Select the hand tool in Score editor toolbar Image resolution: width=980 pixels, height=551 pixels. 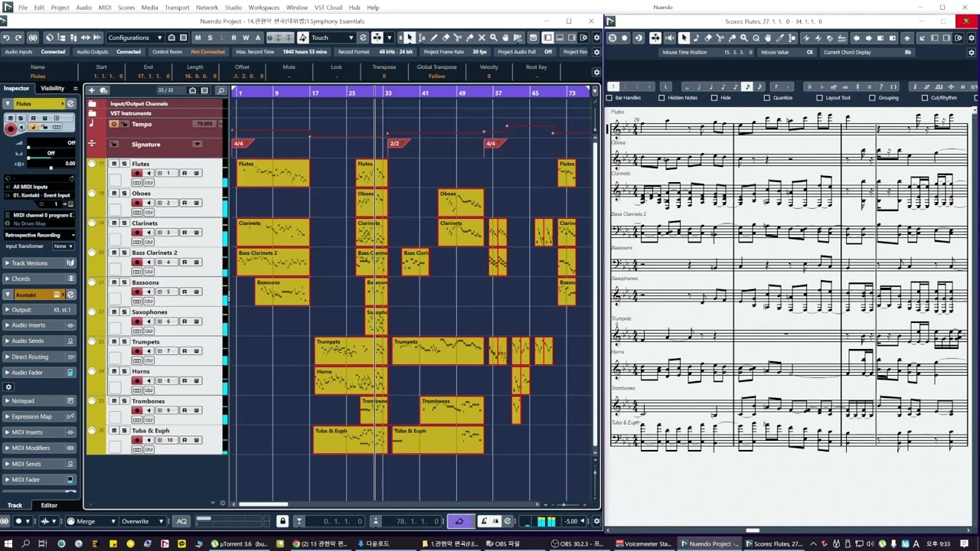click(x=768, y=37)
